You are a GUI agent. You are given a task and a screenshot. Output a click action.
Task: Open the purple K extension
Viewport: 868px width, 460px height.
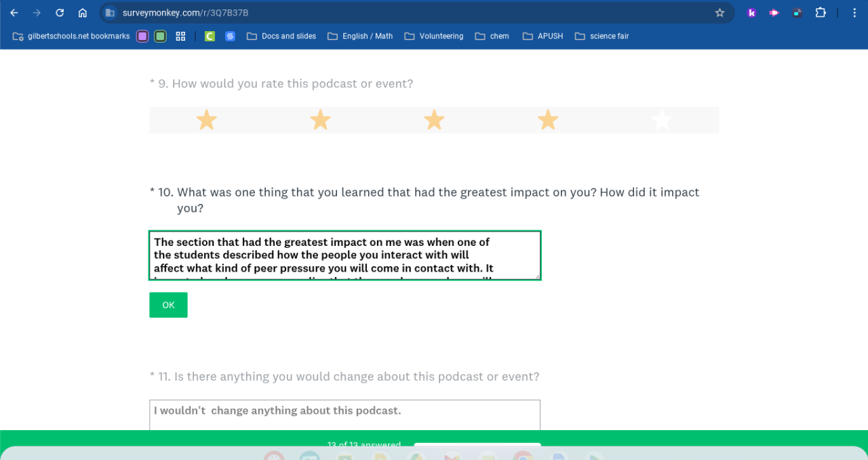click(x=751, y=13)
